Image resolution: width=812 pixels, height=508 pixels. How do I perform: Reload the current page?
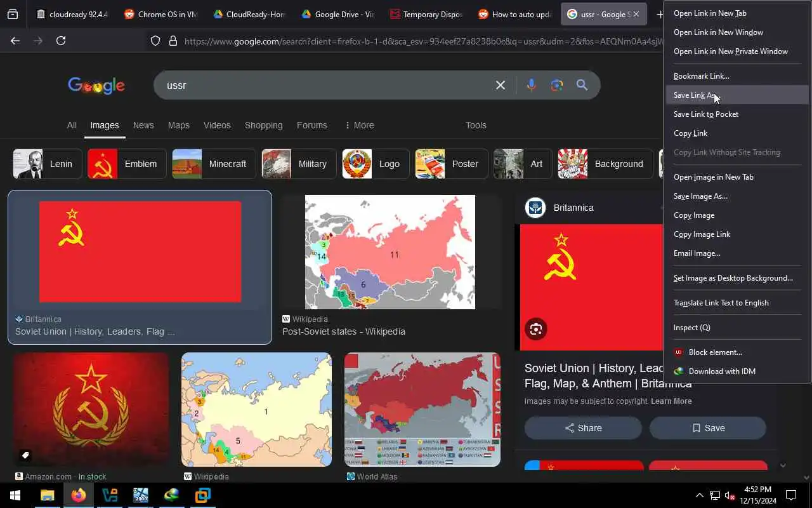[61, 41]
